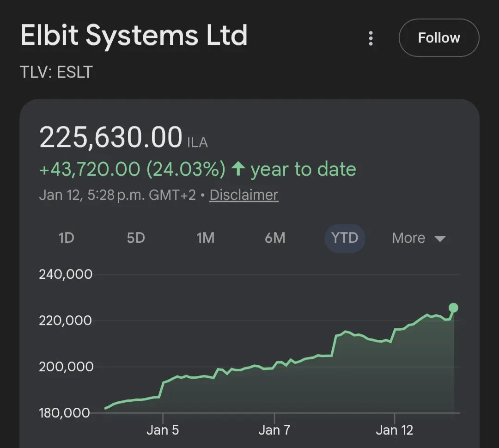This screenshot has width=499, height=448.
Task: Open the Disclaimer link
Action: click(244, 195)
